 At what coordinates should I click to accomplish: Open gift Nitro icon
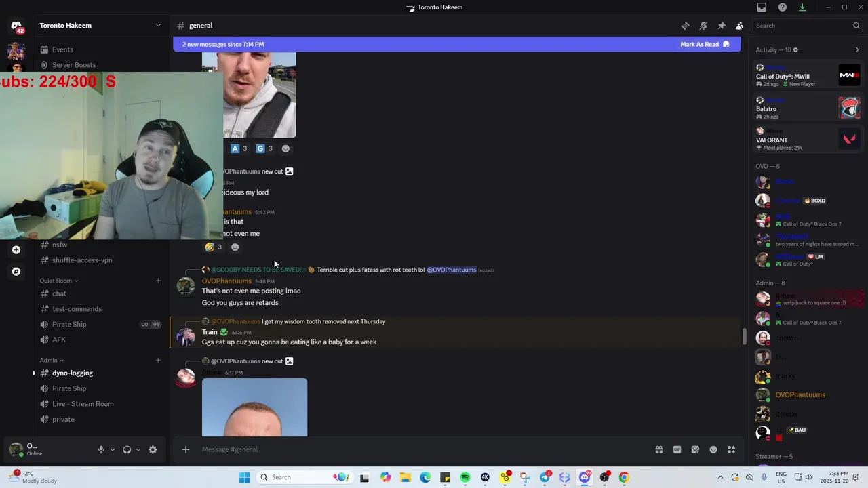point(658,449)
